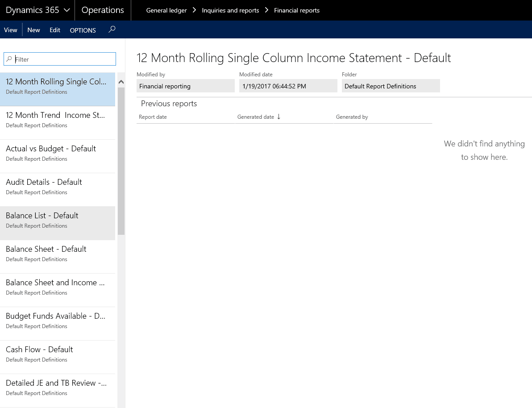Sort reports by Generated by column
Viewport: 532px width, 408px height.
[352, 117]
